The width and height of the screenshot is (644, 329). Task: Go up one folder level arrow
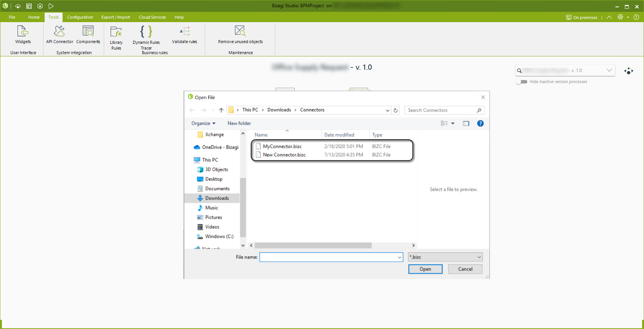[221, 110]
